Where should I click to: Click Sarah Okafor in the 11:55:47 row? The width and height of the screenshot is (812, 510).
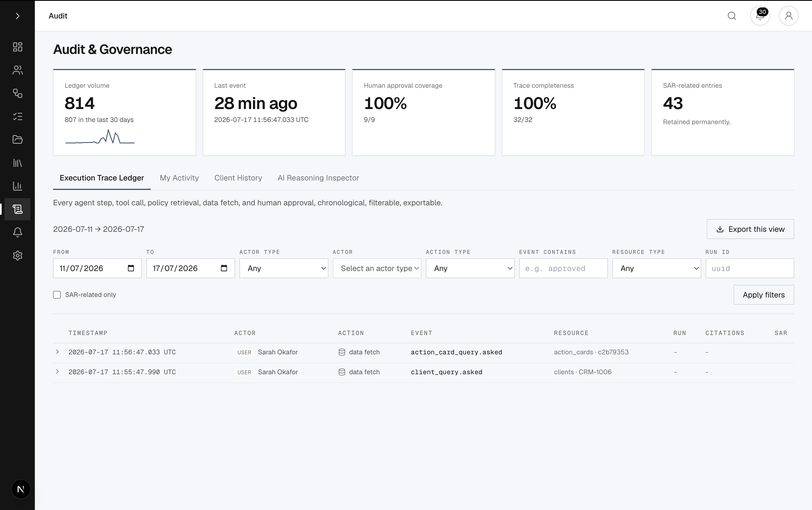[x=278, y=372]
